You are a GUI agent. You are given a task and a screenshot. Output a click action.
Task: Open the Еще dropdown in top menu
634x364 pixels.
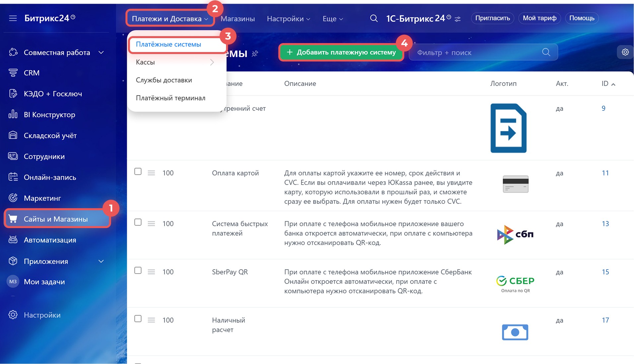pos(333,19)
